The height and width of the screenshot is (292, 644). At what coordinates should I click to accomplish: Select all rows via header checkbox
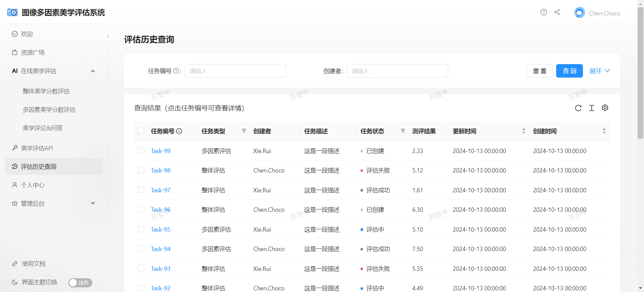141,131
